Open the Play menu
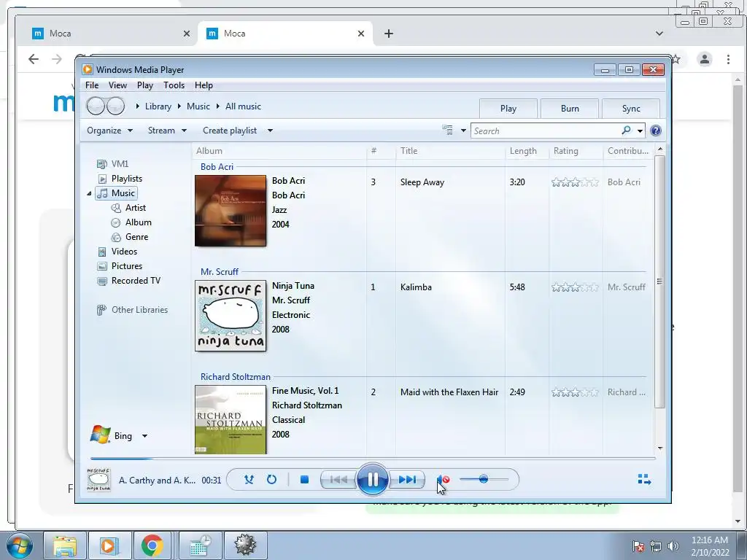Viewport: 747px width, 560px height. coord(145,85)
